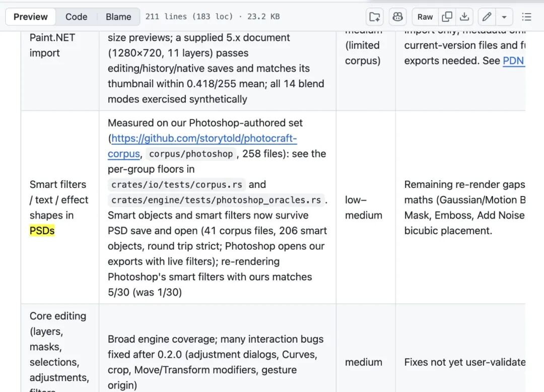This screenshot has height=392, width=544.
Task: Switch to the Code tab
Action: click(x=77, y=17)
